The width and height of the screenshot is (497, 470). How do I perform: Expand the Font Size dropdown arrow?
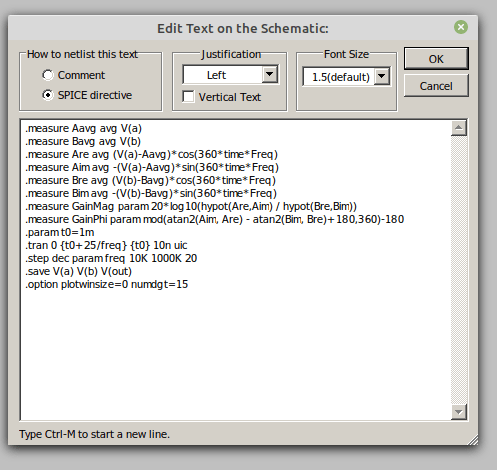[382, 76]
